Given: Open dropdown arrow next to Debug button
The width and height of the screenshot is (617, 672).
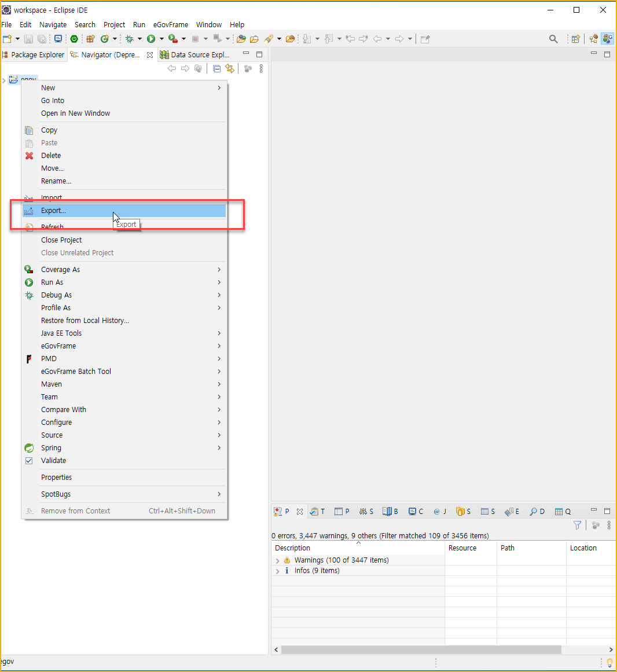Looking at the screenshot, I should 139,39.
